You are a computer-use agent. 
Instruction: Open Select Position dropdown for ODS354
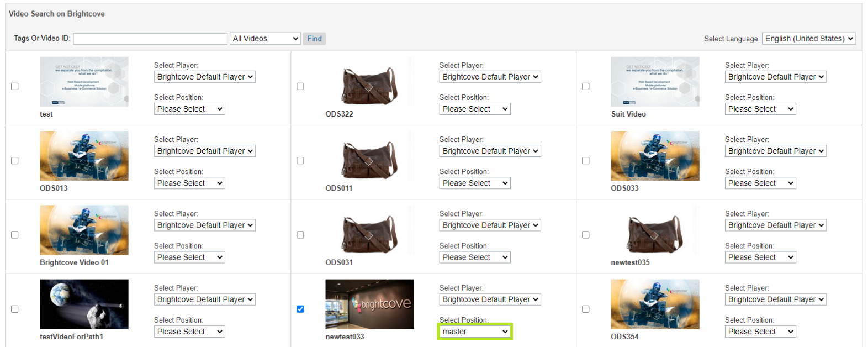pos(760,332)
